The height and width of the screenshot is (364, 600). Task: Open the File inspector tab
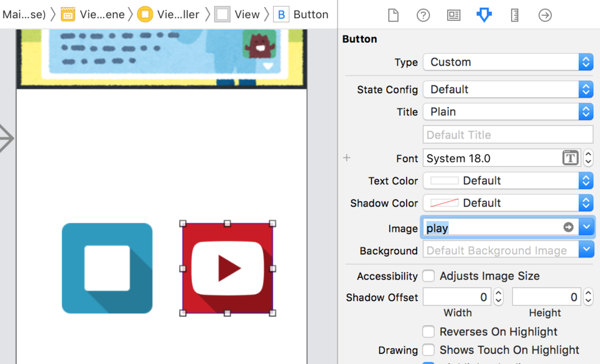pyautogui.click(x=393, y=15)
